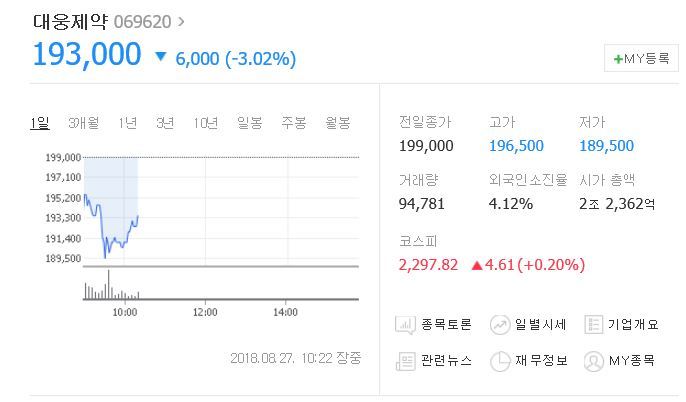This screenshot has width=686, height=402.
Task: Switch chart to 3개월 period
Action: pos(83,123)
